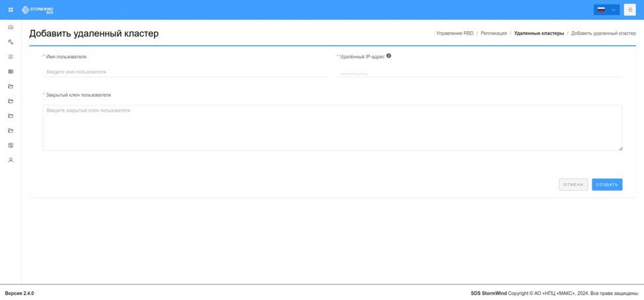Click the Версия 2.4.0 footer text

pos(19,293)
